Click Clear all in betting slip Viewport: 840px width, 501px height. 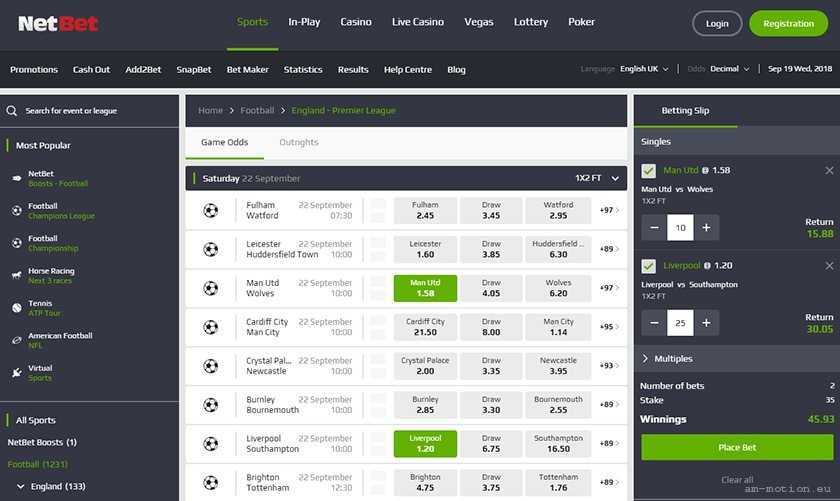tap(737, 480)
